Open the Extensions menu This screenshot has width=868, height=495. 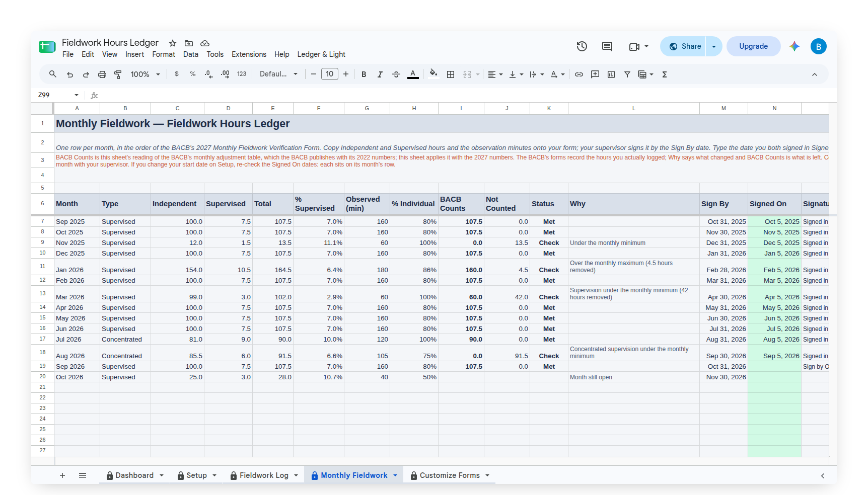tap(249, 54)
